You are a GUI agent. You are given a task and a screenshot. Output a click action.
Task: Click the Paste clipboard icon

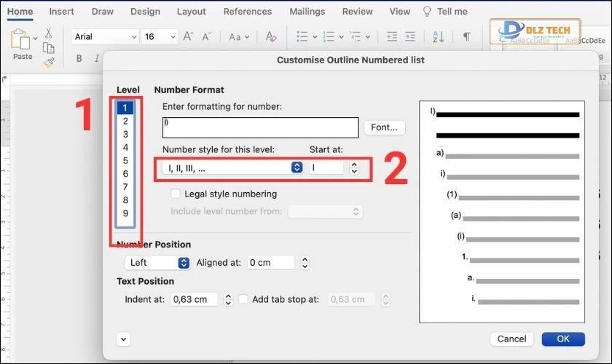[x=21, y=41]
